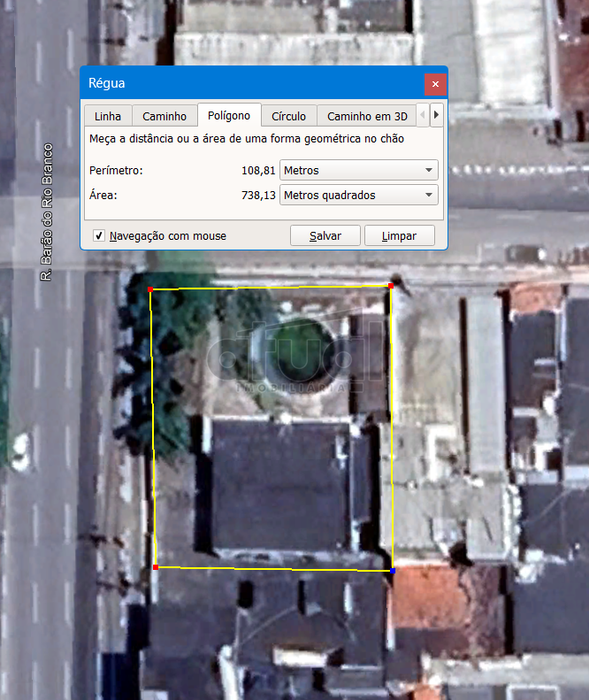Image resolution: width=589 pixels, height=700 pixels.
Task: Click the area value 738,13
Action: coord(258,195)
